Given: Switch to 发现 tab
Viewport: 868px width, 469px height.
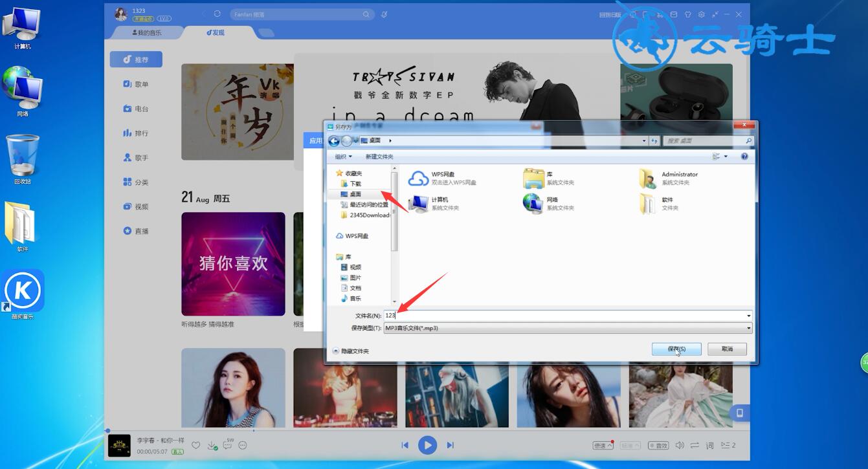Looking at the screenshot, I should click(x=216, y=32).
